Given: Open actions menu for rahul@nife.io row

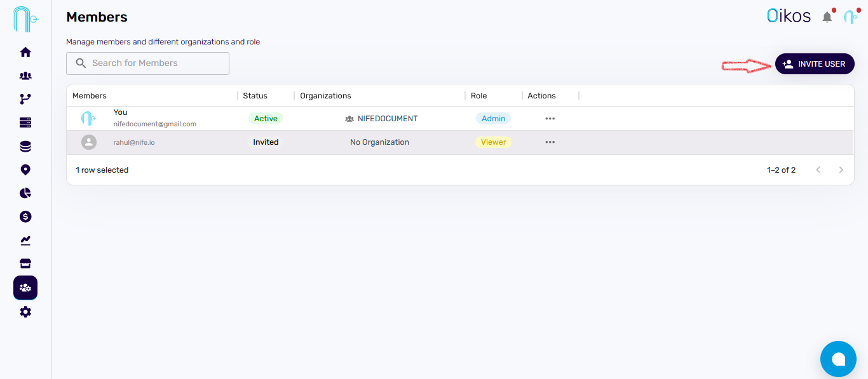Looking at the screenshot, I should pyautogui.click(x=550, y=142).
